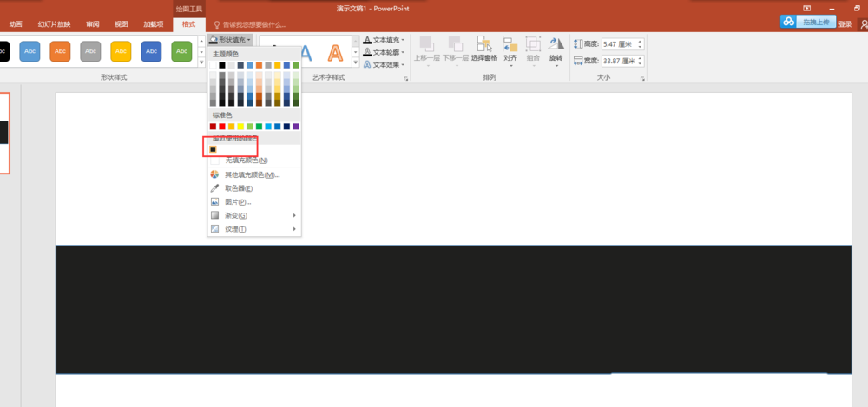This screenshot has height=407, width=868.
Task: Expand the shape styles gallery more arrow
Action: pos(201,63)
